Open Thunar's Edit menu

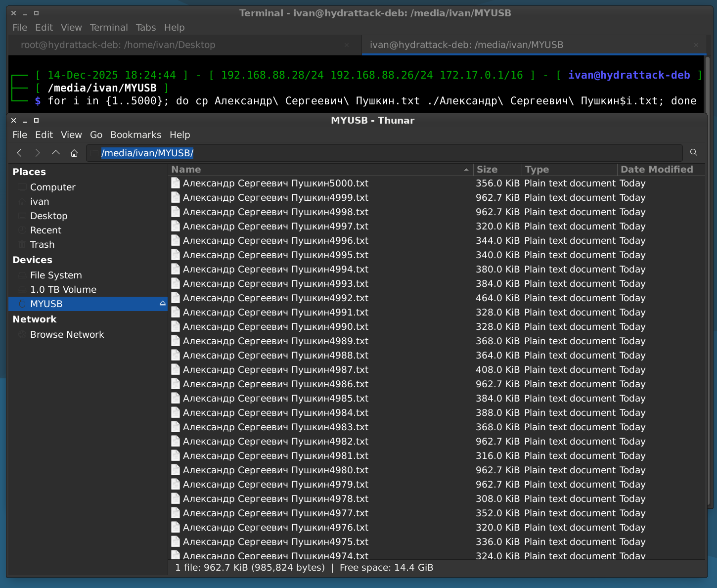pyautogui.click(x=44, y=135)
